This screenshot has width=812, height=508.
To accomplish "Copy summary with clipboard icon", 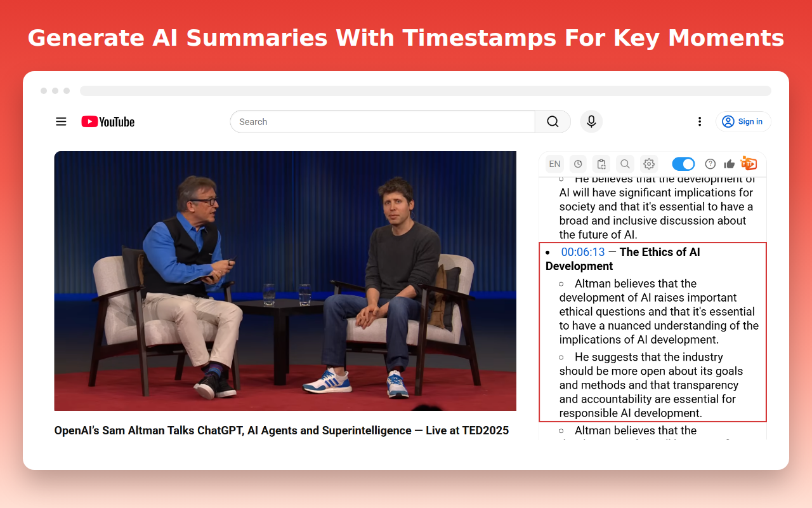I will coord(601,164).
